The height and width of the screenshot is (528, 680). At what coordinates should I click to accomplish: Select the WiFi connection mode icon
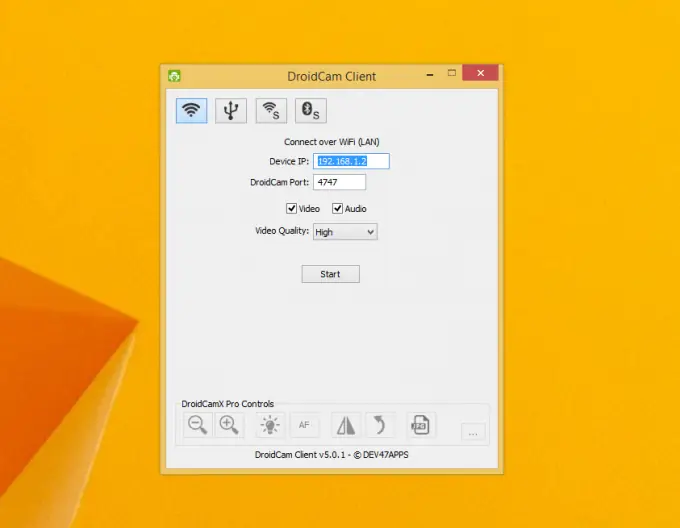(x=191, y=111)
